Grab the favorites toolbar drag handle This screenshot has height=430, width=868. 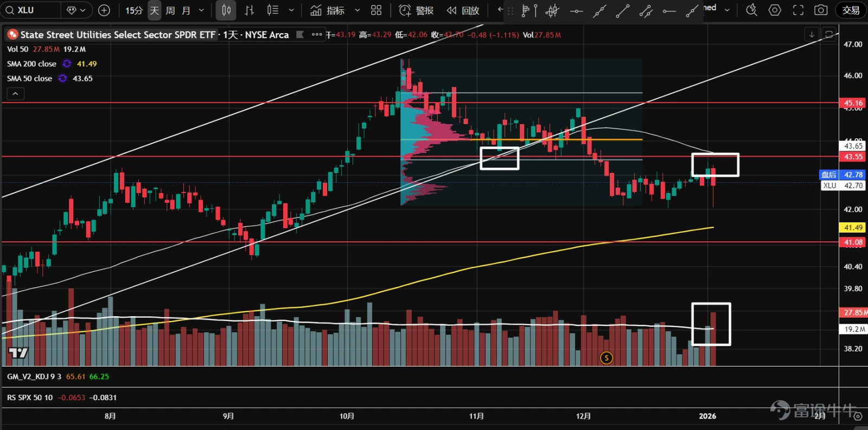click(x=510, y=10)
